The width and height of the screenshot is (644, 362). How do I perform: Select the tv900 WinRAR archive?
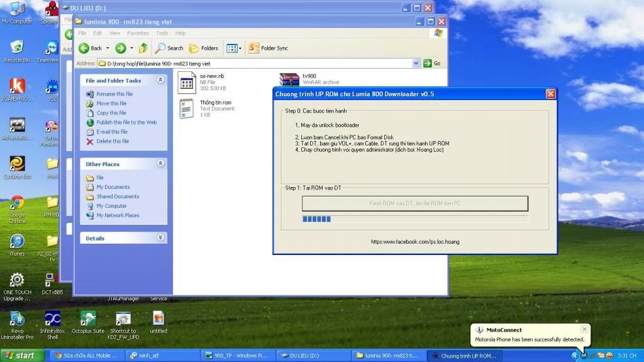point(289,79)
